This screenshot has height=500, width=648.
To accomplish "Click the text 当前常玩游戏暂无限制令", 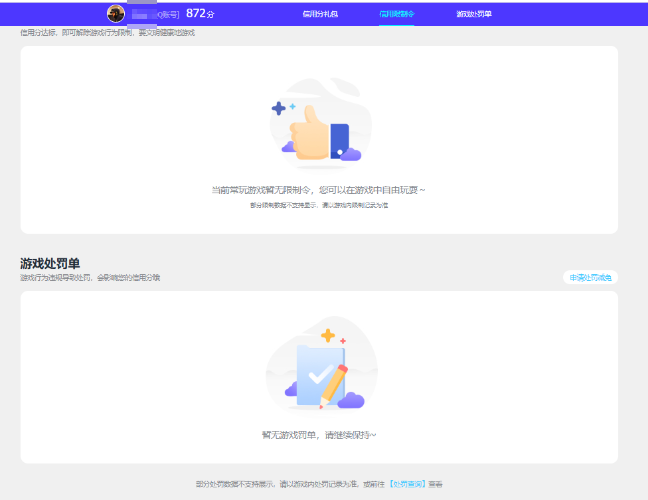I will click(261, 190).
